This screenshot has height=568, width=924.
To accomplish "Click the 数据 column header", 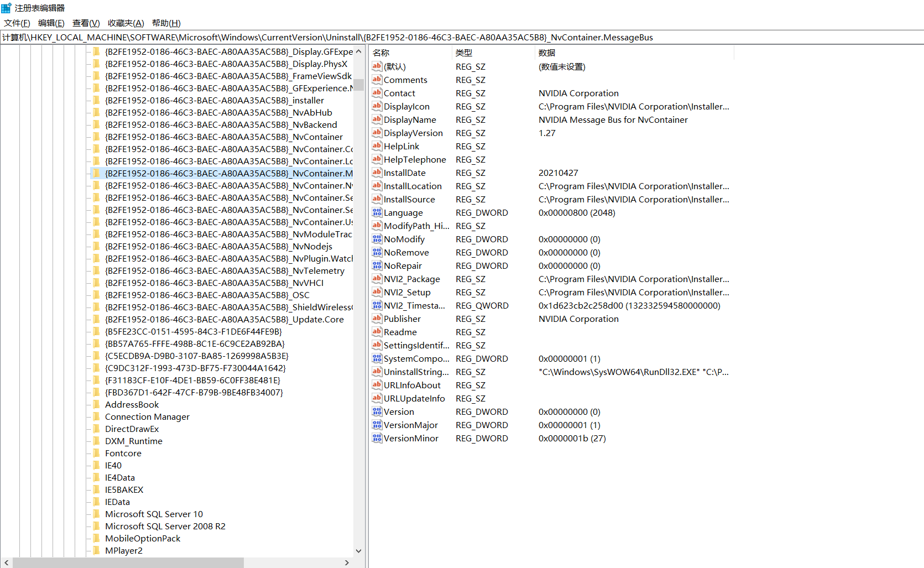I will pyautogui.click(x=634, y=53).
